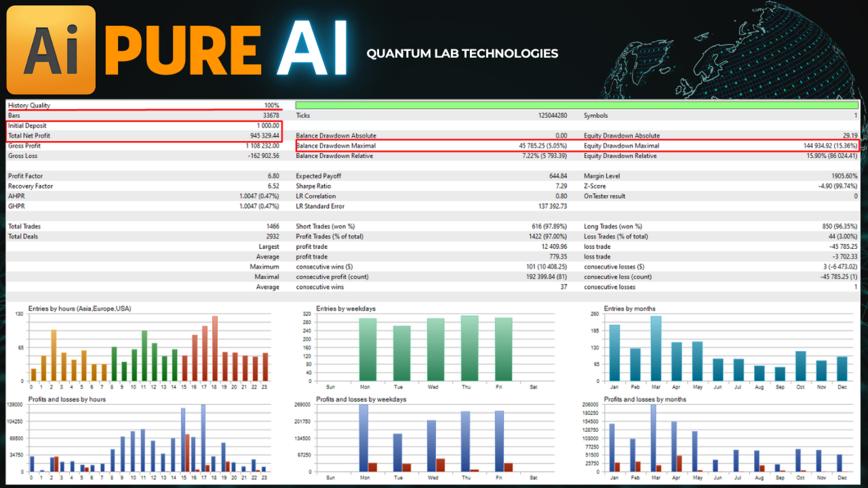Click the average profit trade value 779.35
The height and width of the screenshot is (488, 868).
(x=559, y=257)
